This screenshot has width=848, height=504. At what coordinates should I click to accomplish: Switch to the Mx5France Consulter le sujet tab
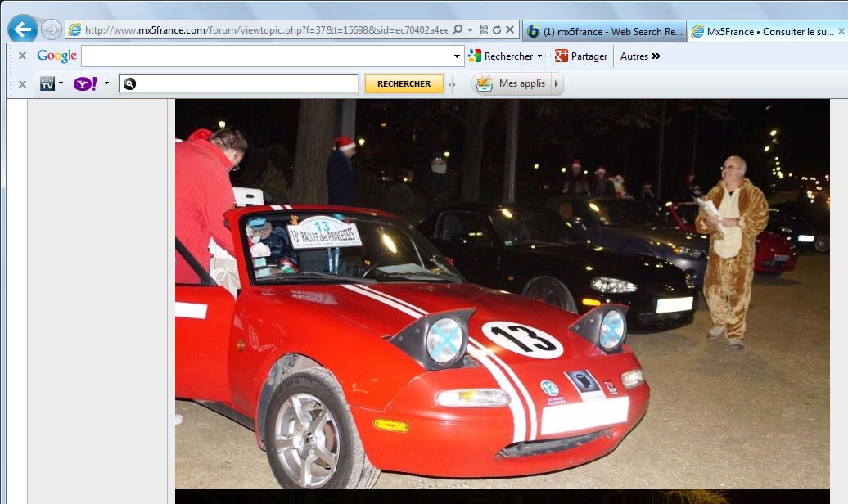click(765, 31)
